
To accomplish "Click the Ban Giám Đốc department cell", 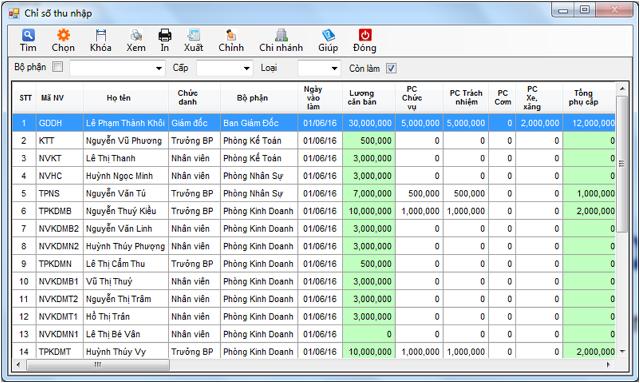I will [259, 123].
